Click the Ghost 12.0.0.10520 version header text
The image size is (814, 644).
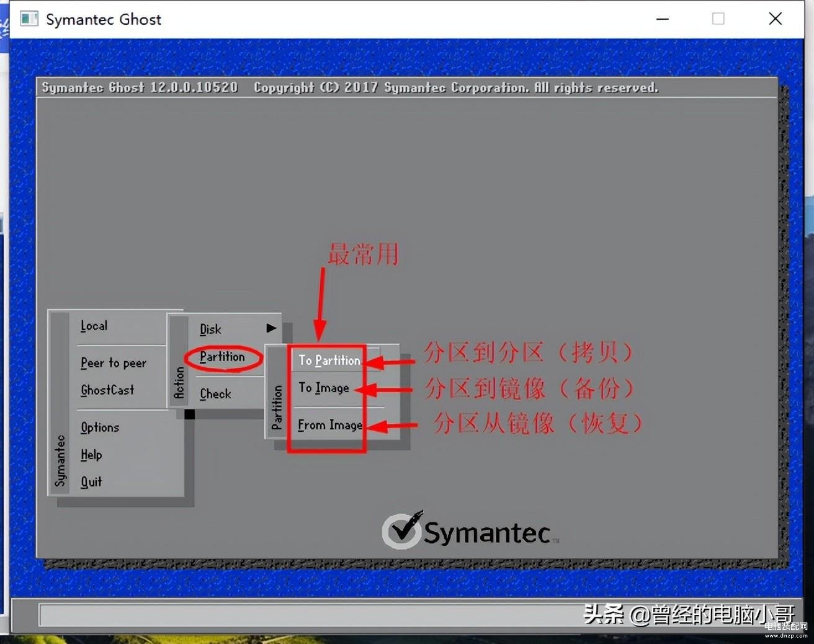pyautogui.click(x=140, y=87)
